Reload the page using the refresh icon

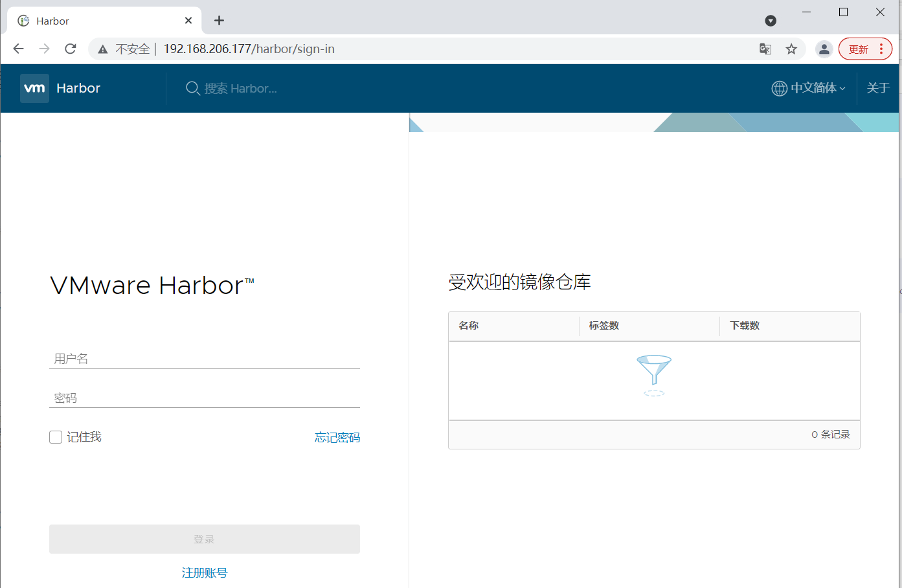(x=70, y=49)
